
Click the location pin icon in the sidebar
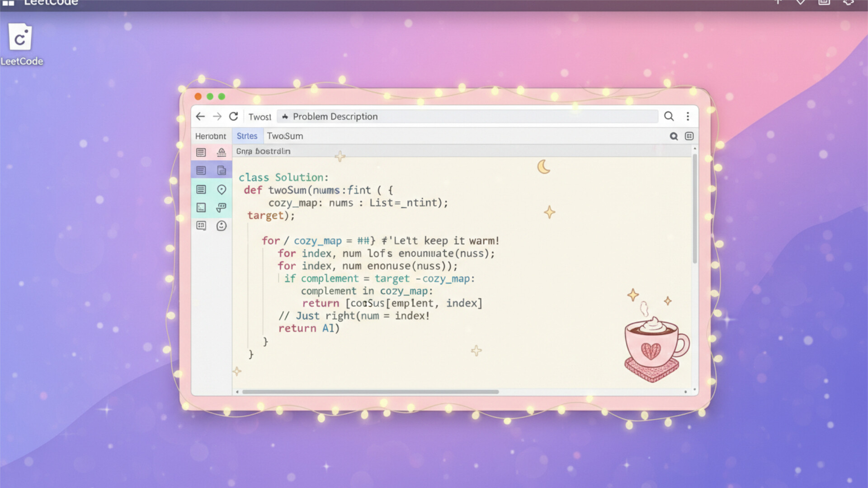pyautogui.click(x=222, y=190)
